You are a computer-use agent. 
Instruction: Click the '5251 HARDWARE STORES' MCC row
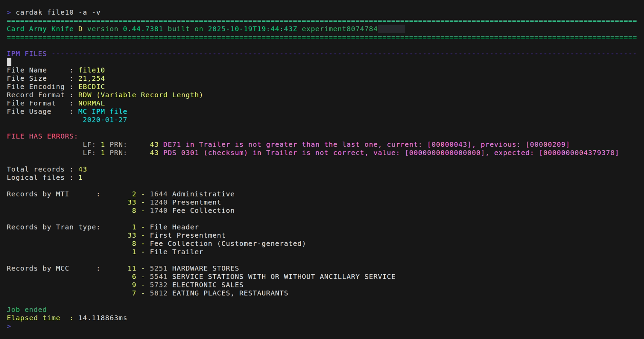coord(194,268)
